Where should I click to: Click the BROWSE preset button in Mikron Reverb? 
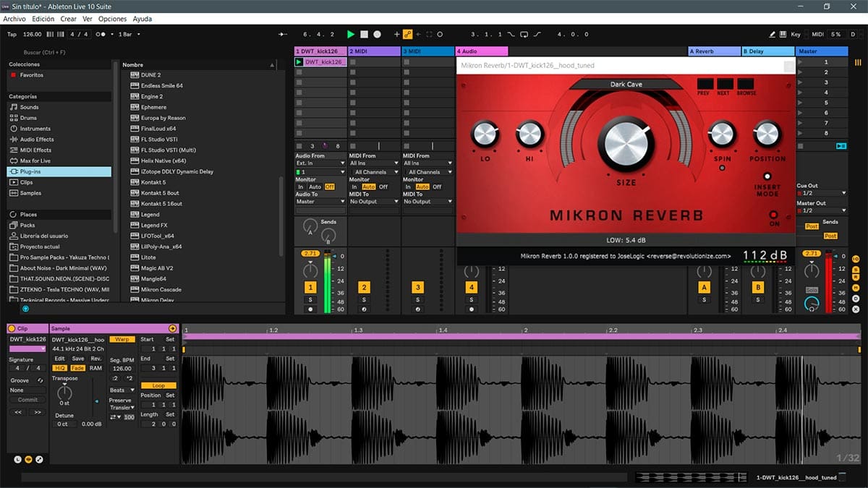(746, 84)
